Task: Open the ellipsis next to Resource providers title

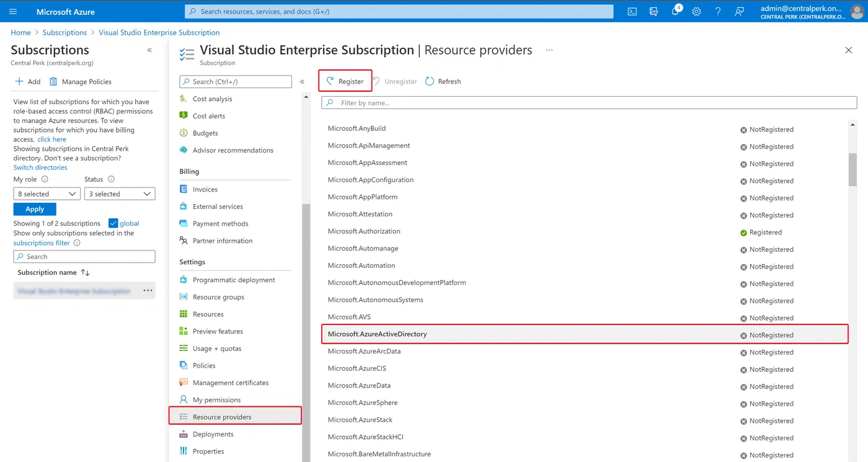Action: point(549,50)
